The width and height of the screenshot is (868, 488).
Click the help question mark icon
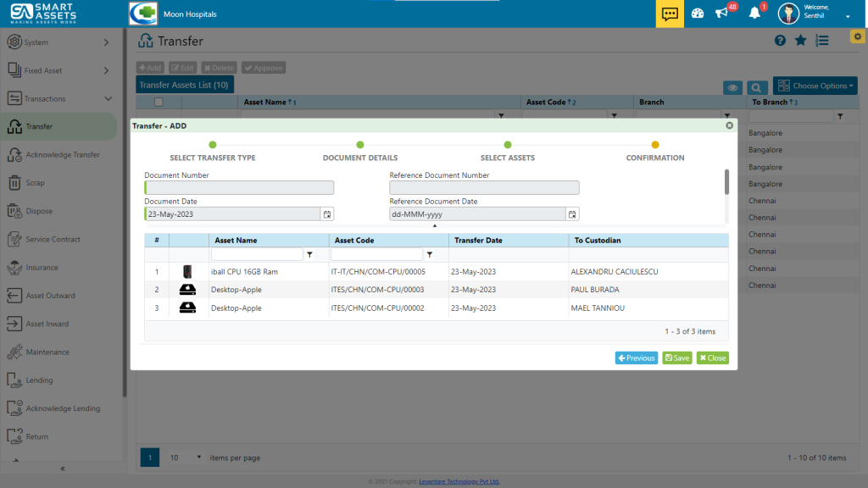780,40
